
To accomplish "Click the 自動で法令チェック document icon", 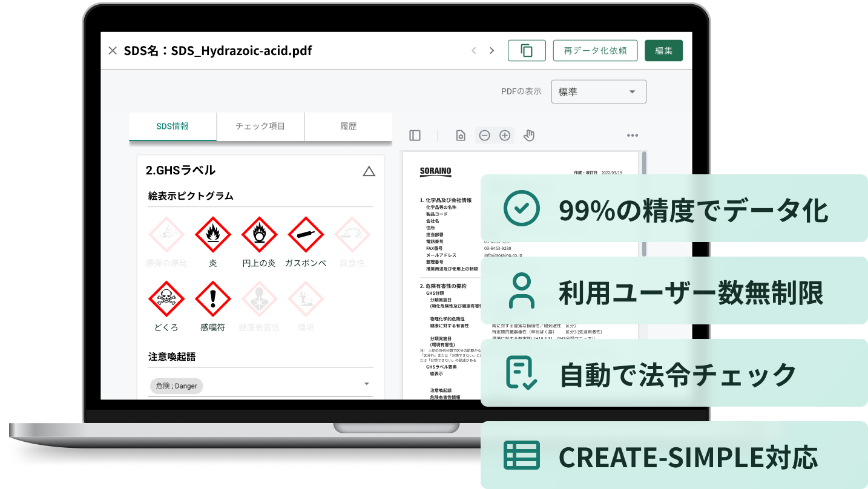I will (x=522, y=373).
